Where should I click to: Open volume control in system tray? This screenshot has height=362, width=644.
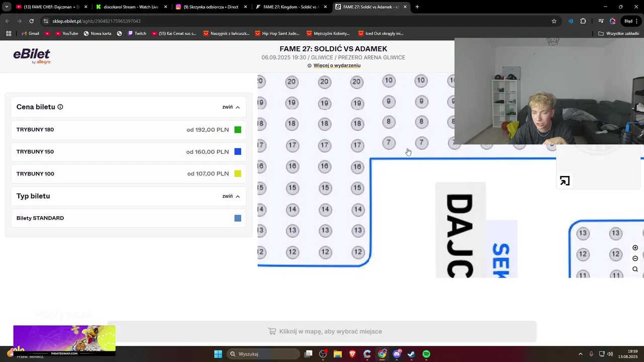[610, 354]
